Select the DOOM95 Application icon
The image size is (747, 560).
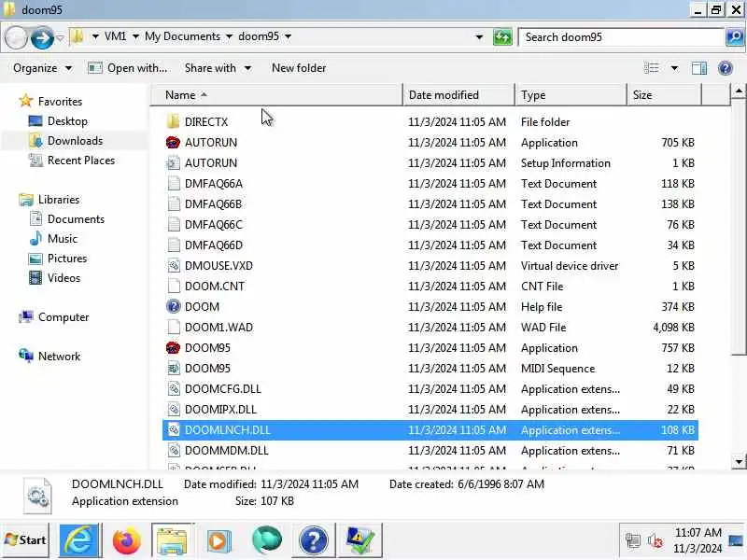pyautogui.click(x=173, y=347)
